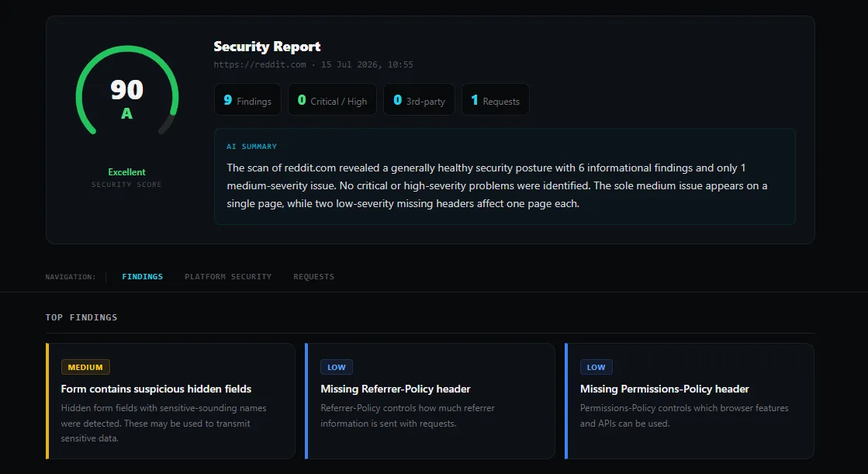The width and height of the screenshot is (868, 474).
Task: Click the Permissions-Policy description text
Action: [x=684, y=416]
